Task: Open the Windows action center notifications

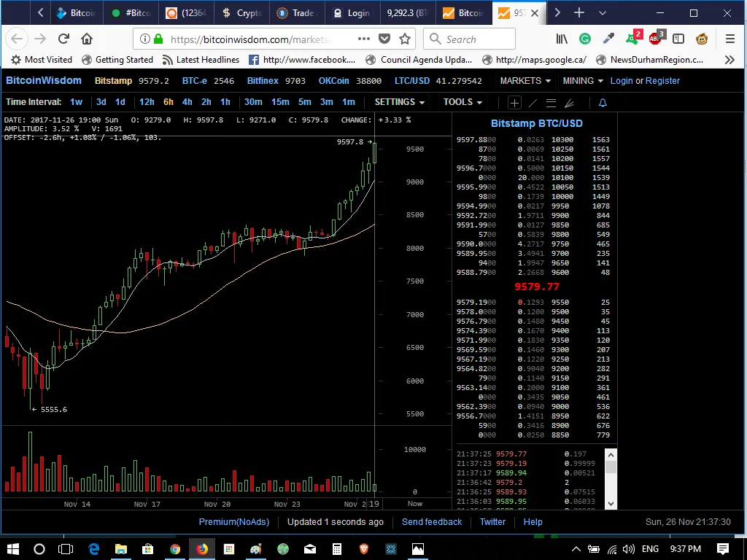Action: 723,549
